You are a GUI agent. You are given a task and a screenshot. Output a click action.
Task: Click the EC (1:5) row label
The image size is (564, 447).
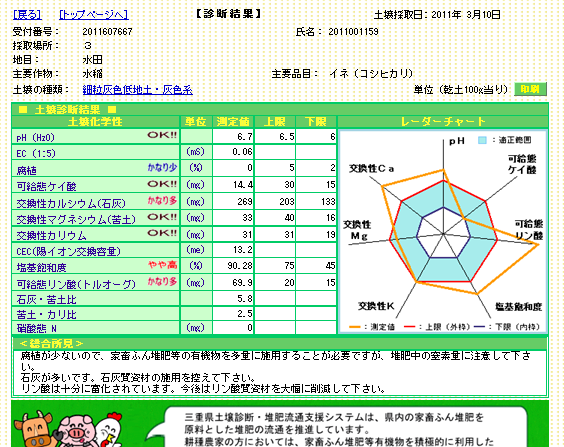pyautogui.click(x=36, y=154)
